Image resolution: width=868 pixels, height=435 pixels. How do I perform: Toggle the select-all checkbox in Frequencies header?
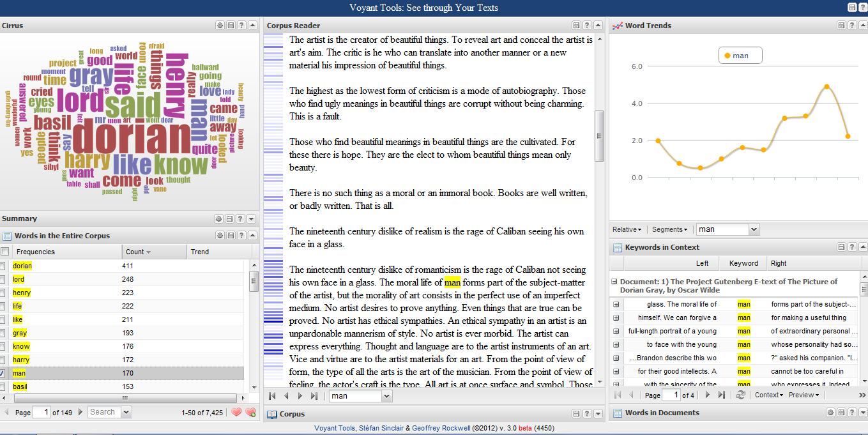5,252
